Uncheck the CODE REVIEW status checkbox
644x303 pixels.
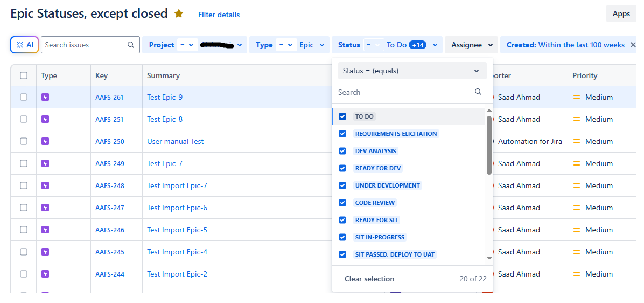[342, 203]
